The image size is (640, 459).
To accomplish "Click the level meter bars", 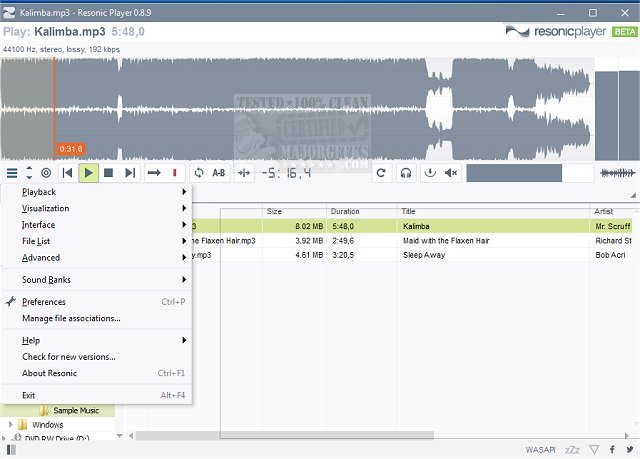I will pyautogui.click(x=617, y=115).
